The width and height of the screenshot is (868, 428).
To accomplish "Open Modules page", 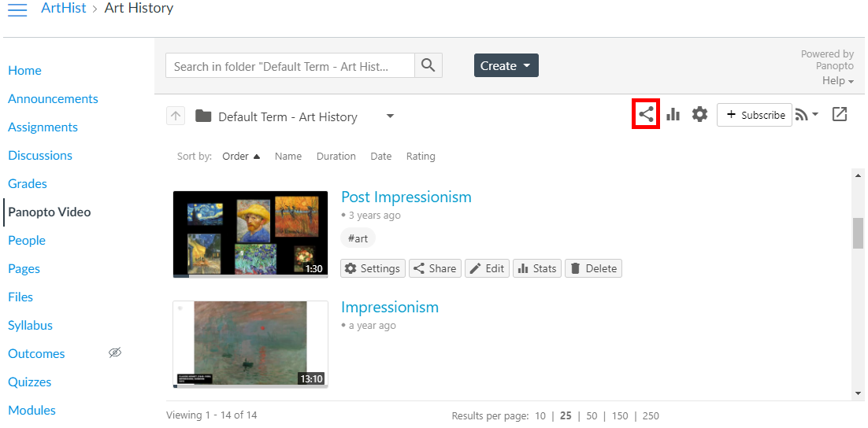I will tap(32, 411).
